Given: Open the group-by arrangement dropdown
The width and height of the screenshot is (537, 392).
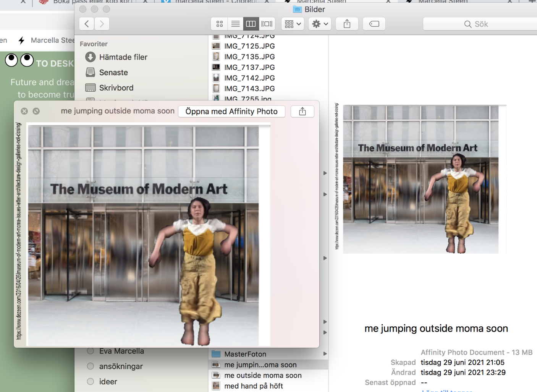Looking at the screenshot, I should tap(293, 24).
